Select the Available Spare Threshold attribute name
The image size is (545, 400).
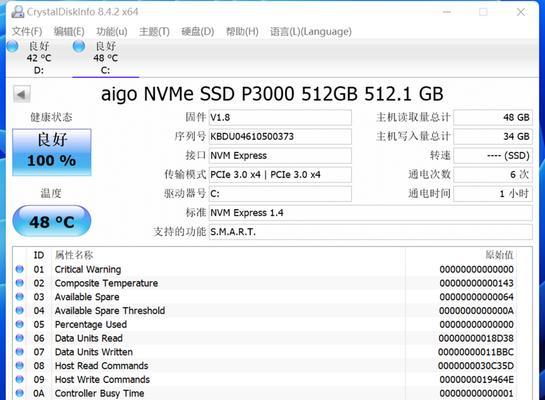coord(110,311)
